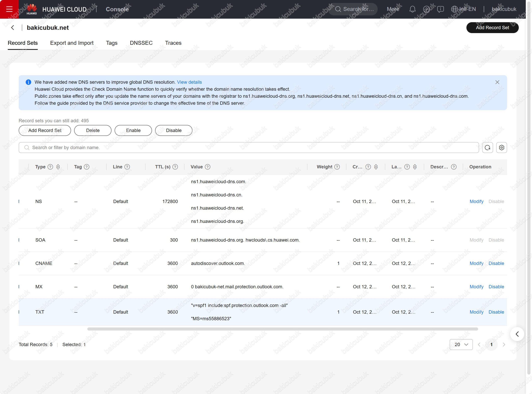Image resolution: width=532 pixels, height=394 pixels.
Task: Switch to the DNSSEC tab
Action: 141,43
